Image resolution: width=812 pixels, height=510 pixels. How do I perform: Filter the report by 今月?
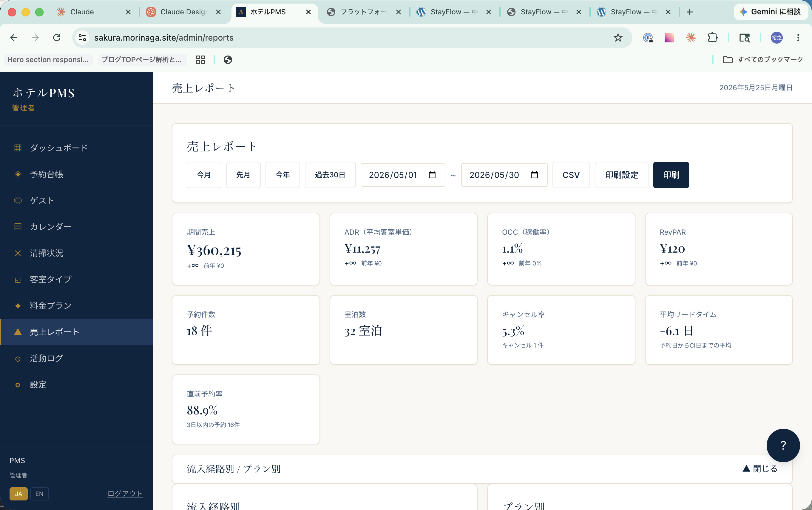204,175
